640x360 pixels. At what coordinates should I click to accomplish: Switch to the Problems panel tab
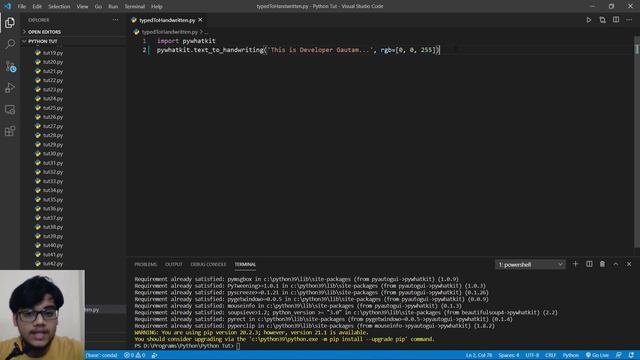(145, 264)
